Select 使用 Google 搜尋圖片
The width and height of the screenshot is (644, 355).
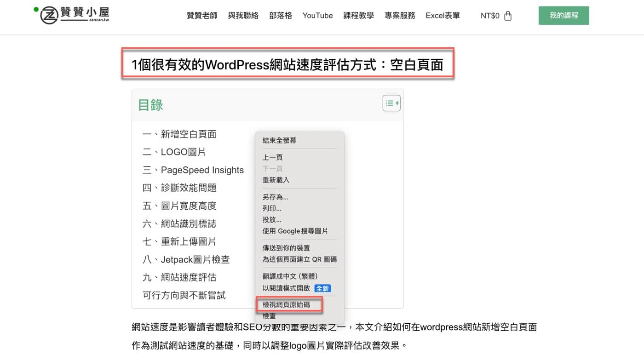click(x=300, y=231)
